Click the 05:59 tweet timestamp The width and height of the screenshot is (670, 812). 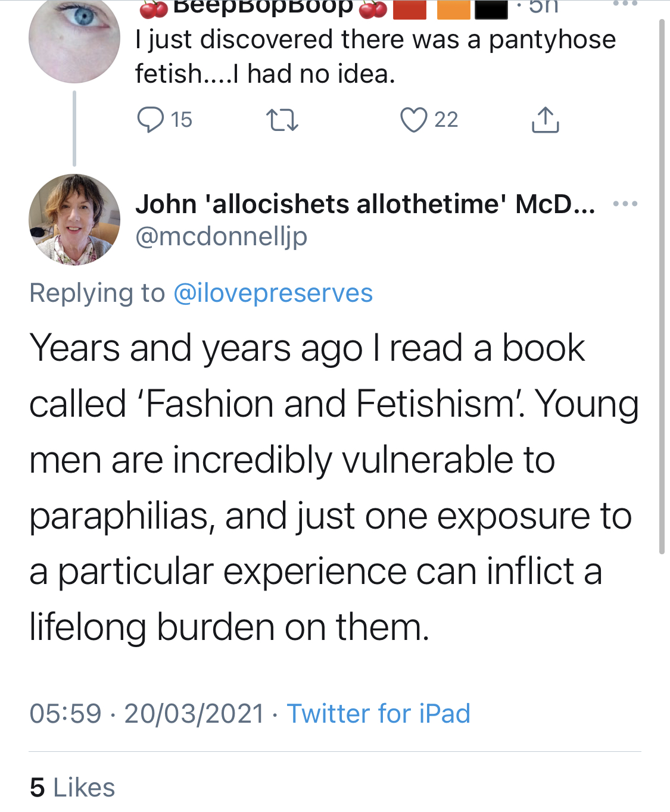66,713
